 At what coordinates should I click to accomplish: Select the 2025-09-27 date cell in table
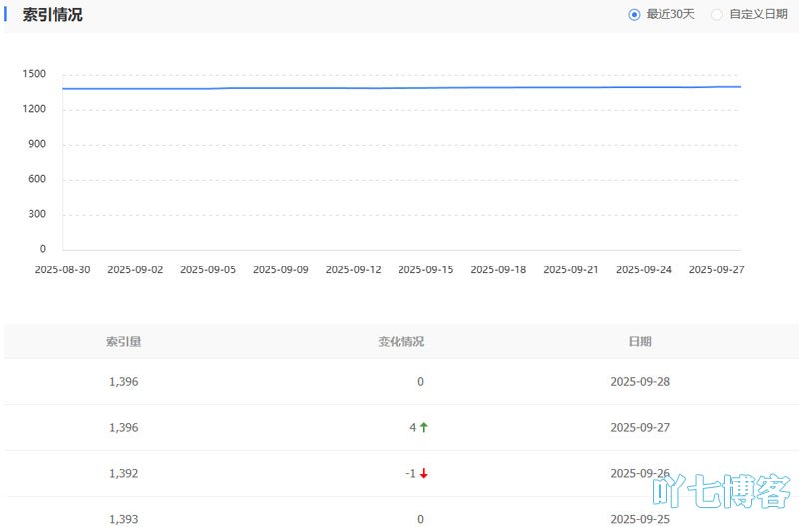(640, 427)
